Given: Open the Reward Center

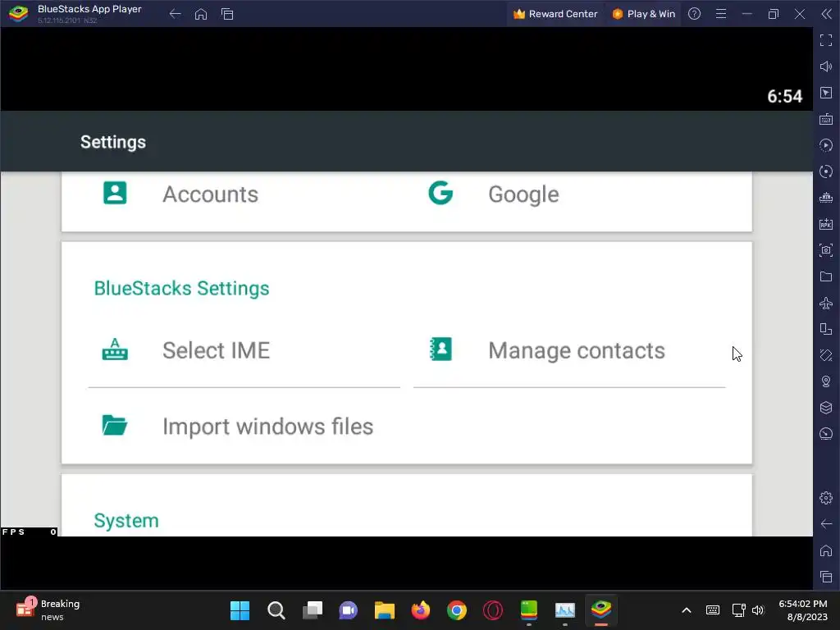Looking at the screenshot, I should 555,14.
